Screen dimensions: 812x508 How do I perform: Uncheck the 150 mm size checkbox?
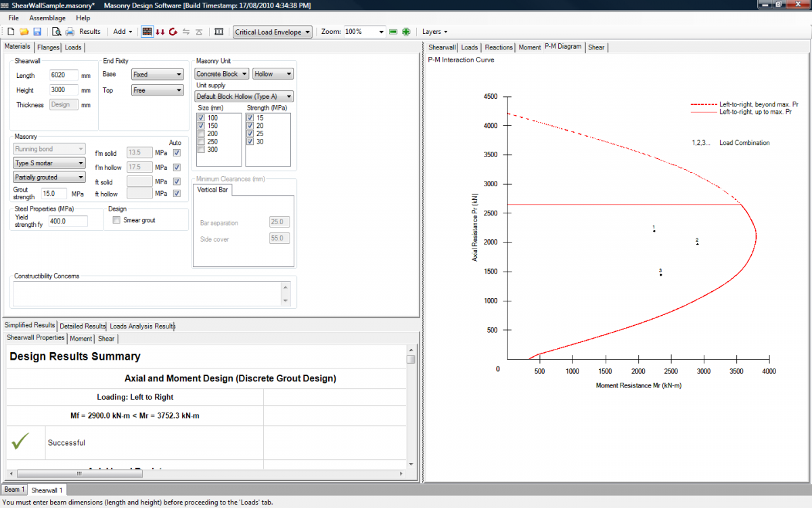tap(201, 126)
